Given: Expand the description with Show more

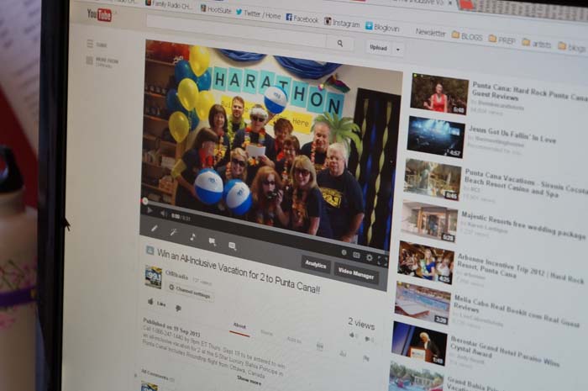Looking at the screenshot, I should [249, 380].
